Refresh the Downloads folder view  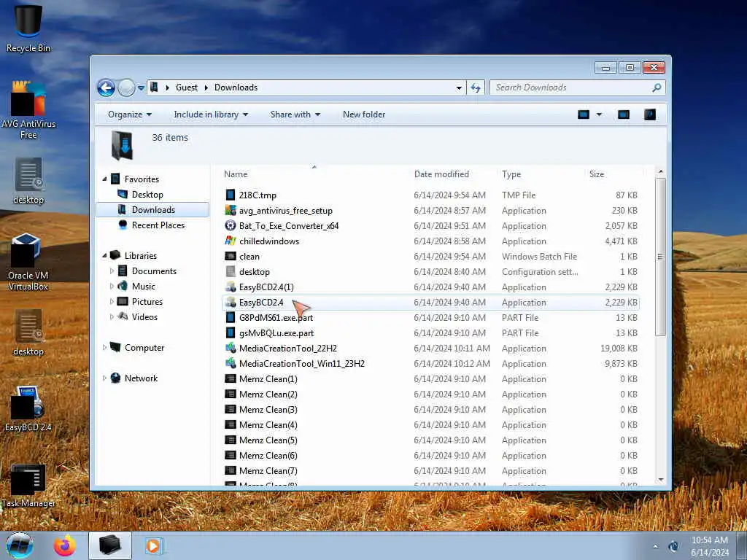(x=476, y=87)
